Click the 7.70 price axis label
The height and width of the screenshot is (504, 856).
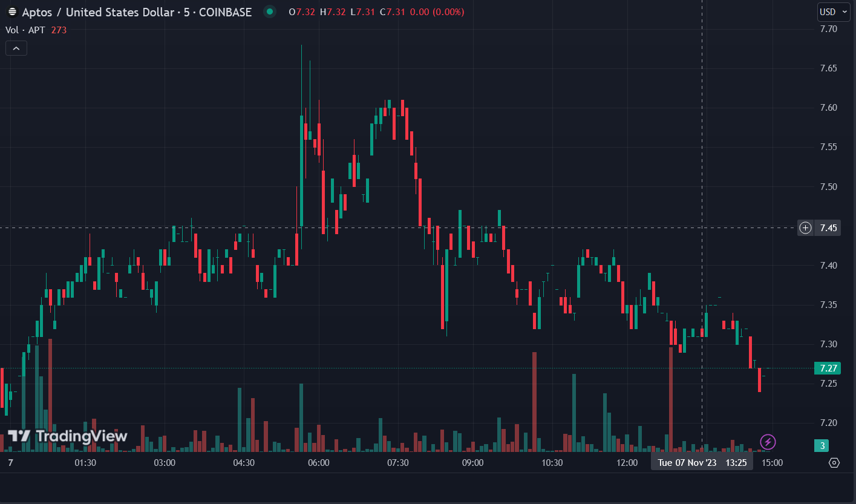tap(828, 29)
